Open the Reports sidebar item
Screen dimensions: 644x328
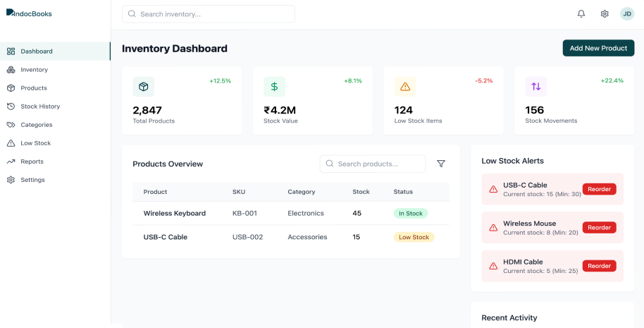(32, 162)
